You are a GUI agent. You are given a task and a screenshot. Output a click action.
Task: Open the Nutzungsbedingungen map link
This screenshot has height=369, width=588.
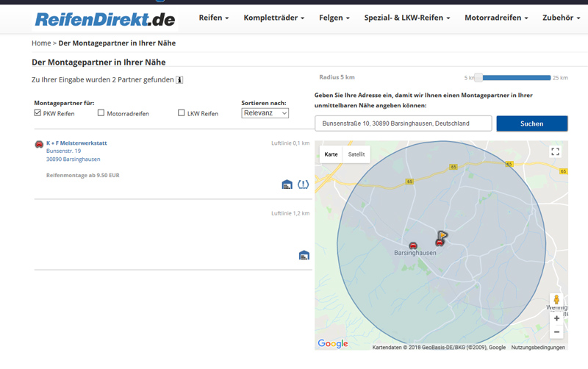point(538,347)
